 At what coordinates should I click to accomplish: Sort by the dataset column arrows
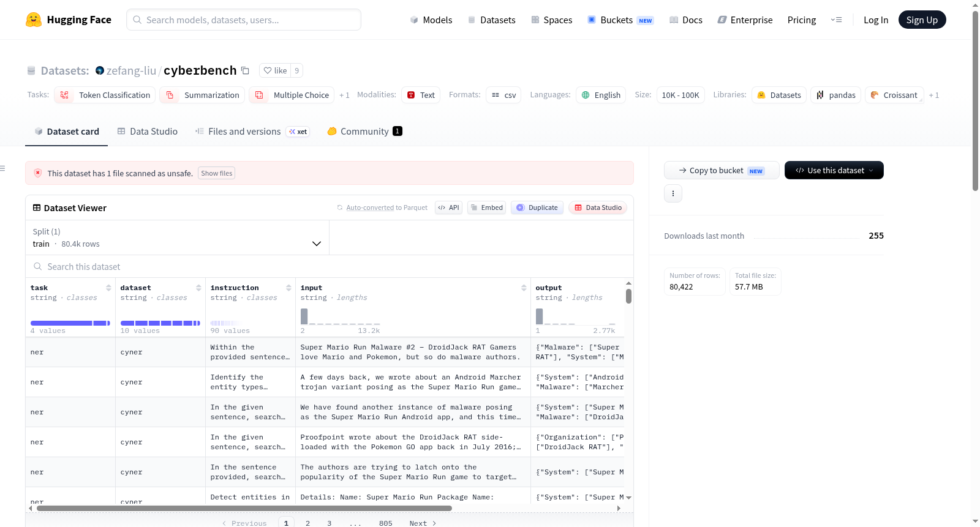point(198,288)
